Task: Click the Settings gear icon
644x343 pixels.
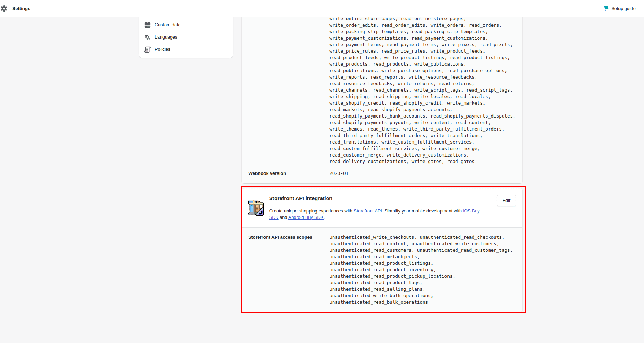Action: point(4,9)
